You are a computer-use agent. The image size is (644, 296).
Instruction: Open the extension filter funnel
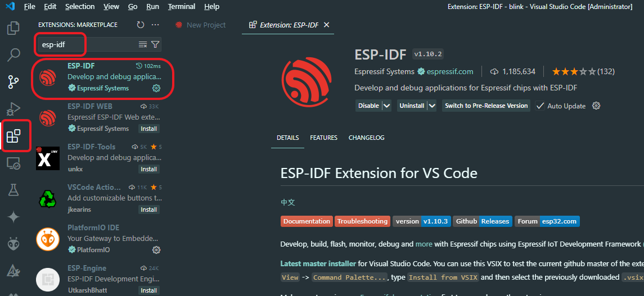pos(155,45)
